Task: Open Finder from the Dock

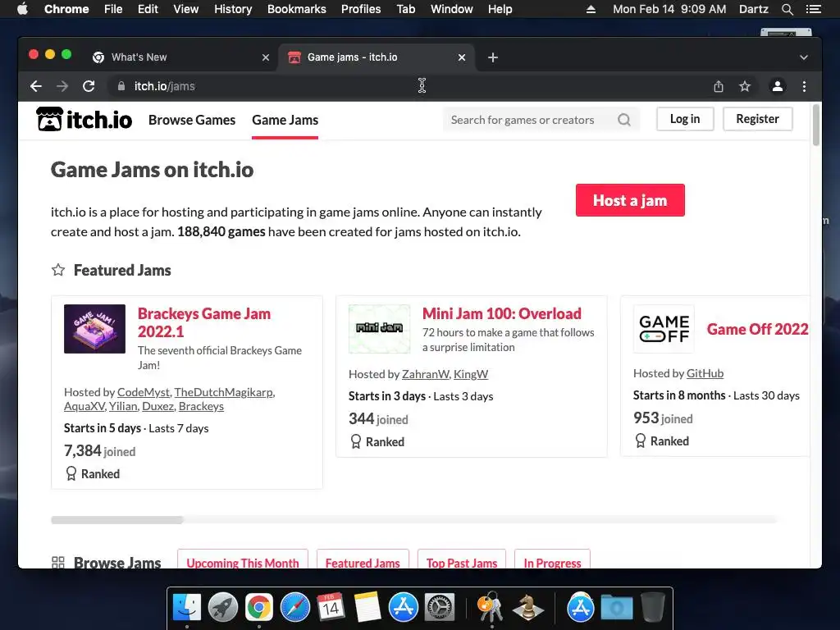Action: point(187,608)
